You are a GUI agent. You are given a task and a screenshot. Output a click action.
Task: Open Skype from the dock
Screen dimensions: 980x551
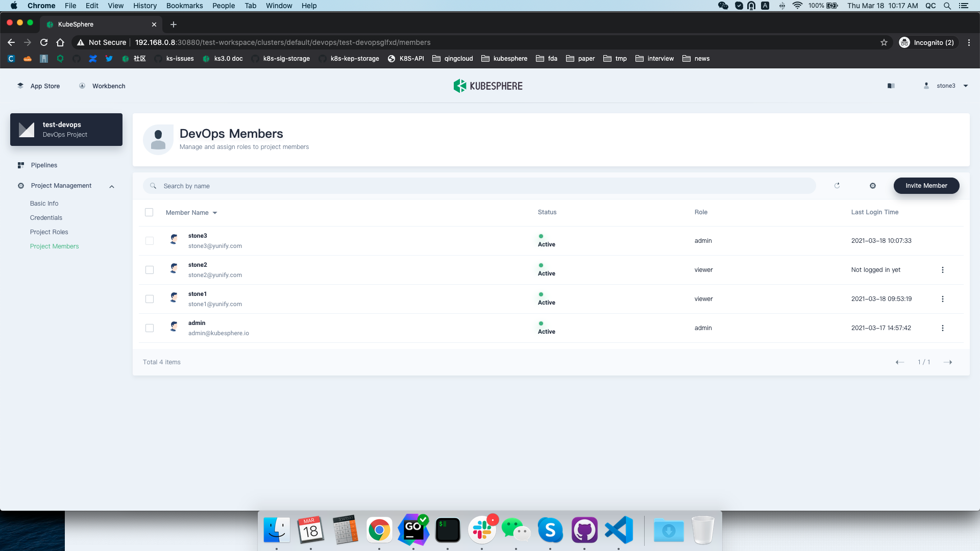coord(550,530)
